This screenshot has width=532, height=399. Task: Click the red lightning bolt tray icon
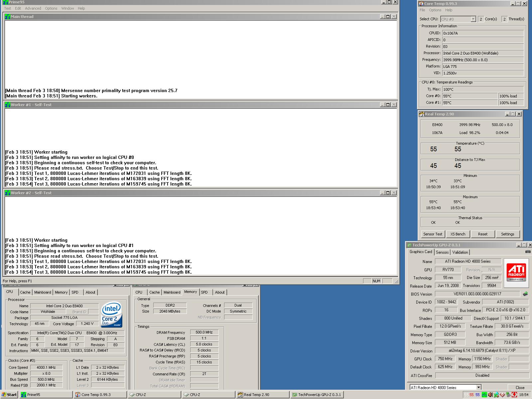click(x=514, y=395)
